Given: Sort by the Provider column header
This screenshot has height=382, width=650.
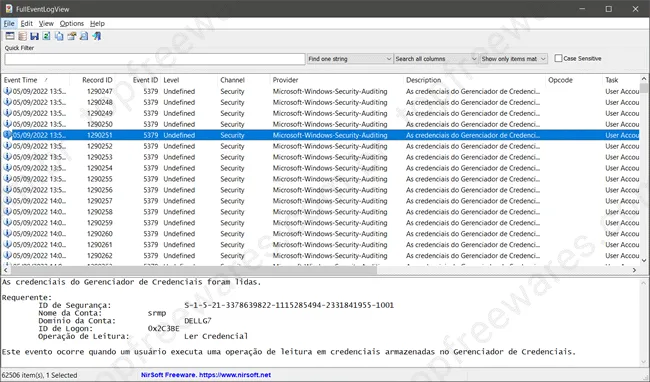Looking at the screenshot, I should click(336, 80).
